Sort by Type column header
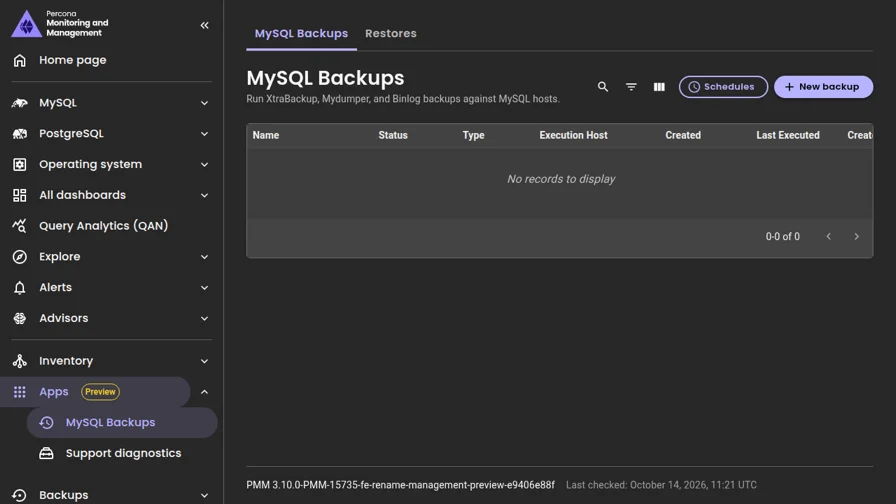Image resolution: width=896 pixels, height=504 pixels. click(473, 135)
